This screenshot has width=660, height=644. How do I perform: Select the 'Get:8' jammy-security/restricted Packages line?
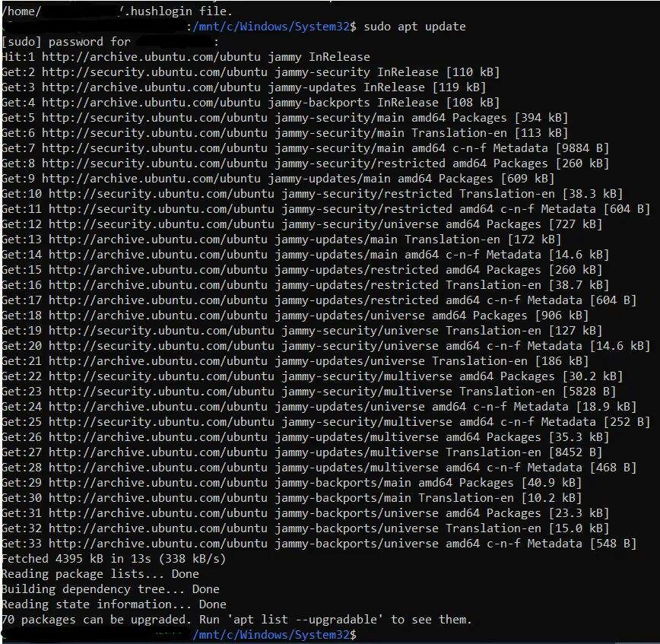[305, 163]
